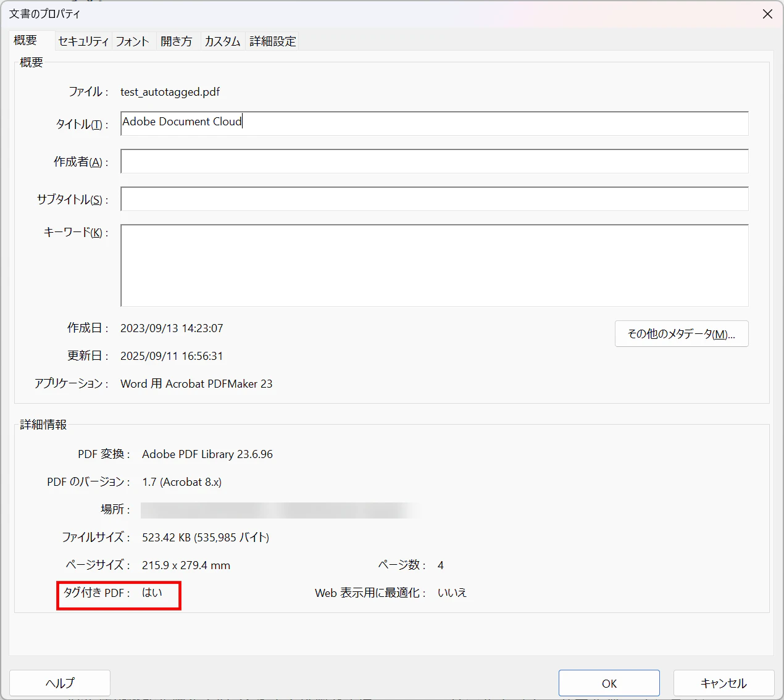784x700 pixels.
Task: Click the タイトル(T) label
Action: pos(82,124)
